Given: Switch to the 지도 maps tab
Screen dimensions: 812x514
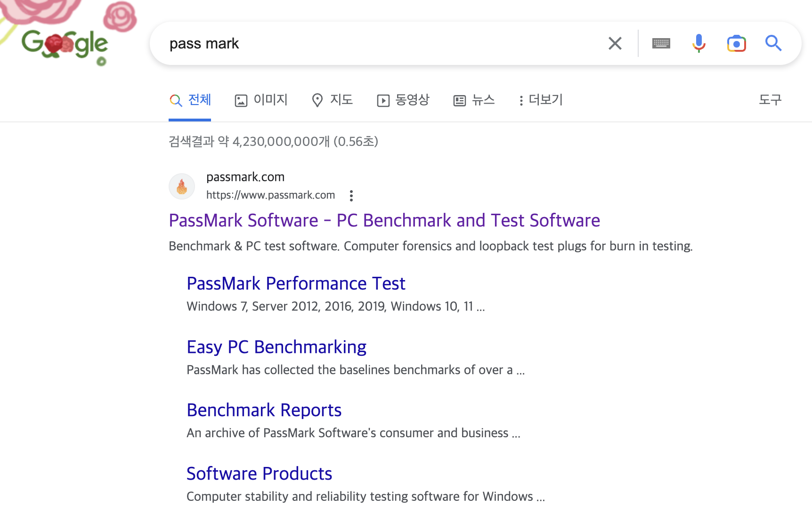Looking at the screenshot, I should [x=332, y=100].
